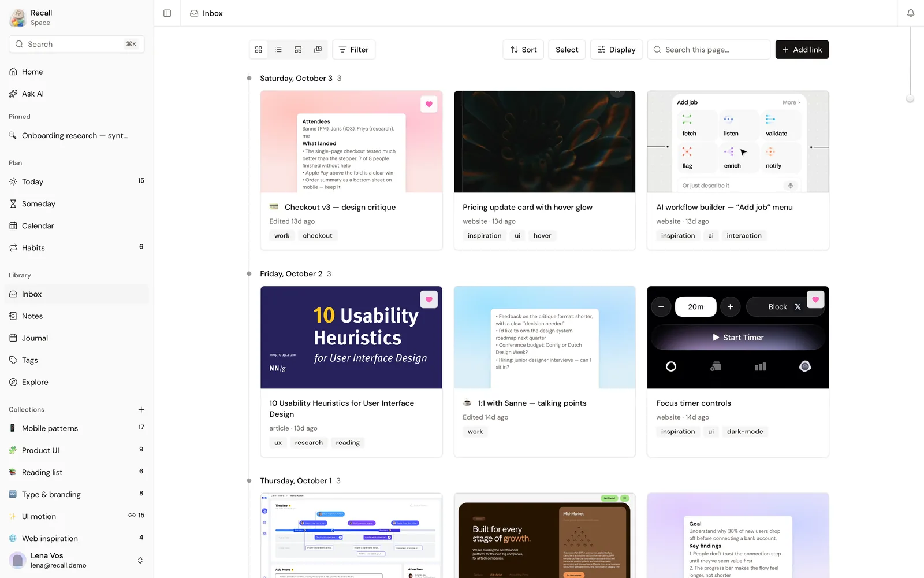Screen dimensions: 924x578
Task: Open Recall Space workspace menu
Action: click(31, 17)
